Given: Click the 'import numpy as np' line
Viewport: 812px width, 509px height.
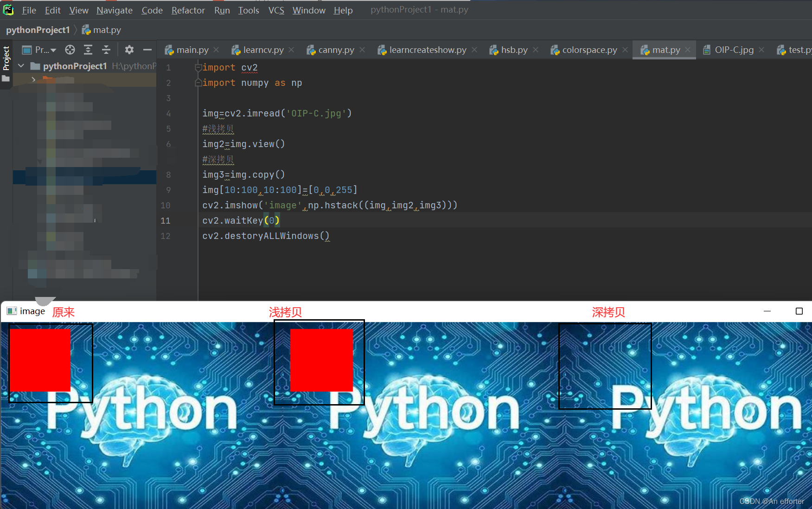Looking at the screenshot, I should pyautogui.click(x=252, y=83).
